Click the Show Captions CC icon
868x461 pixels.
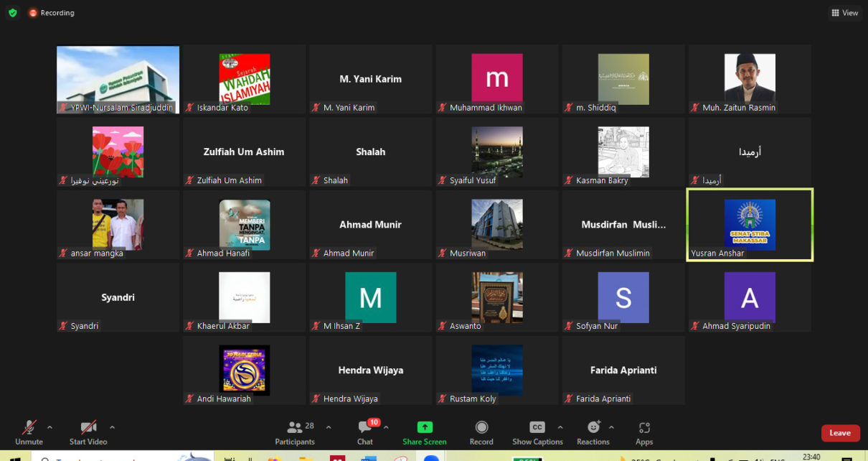click(x=537, y=427)
